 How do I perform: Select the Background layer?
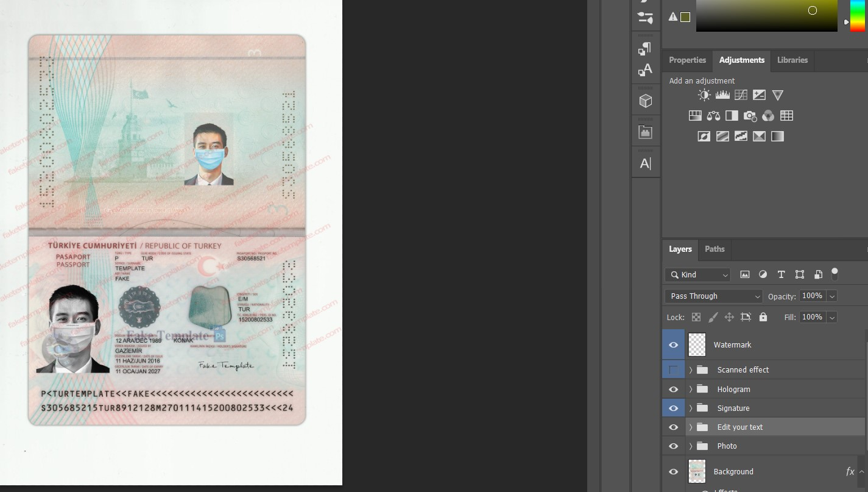(x=733, y=471)
